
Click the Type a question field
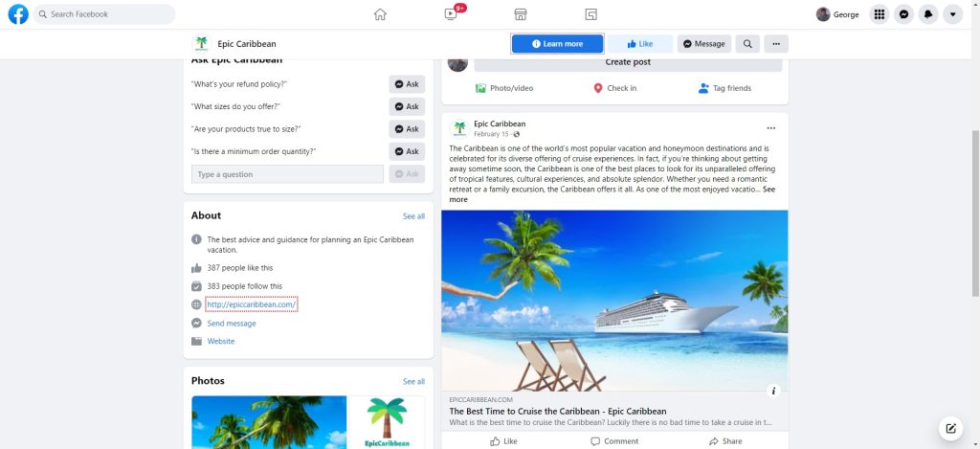(x=287, y=174)
